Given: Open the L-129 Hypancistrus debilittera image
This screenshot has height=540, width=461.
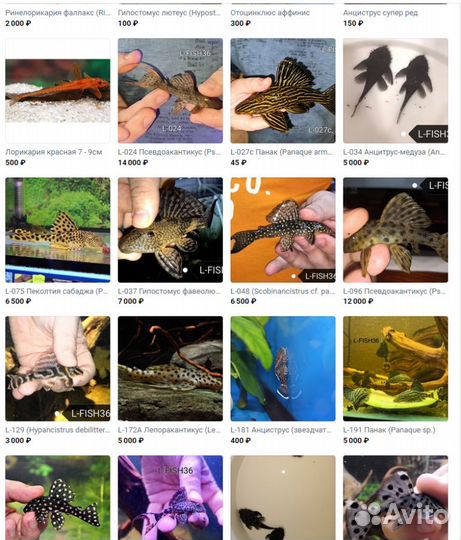Looking at the screenshot, I should coord(58,369).
